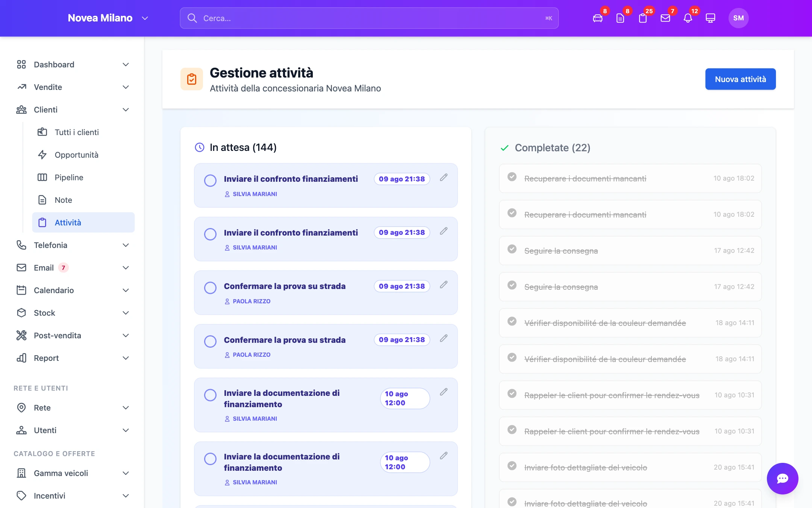Expand the Stock menu chevron
This screenshot has width=812, height=508.
click(x=126, y=313)
